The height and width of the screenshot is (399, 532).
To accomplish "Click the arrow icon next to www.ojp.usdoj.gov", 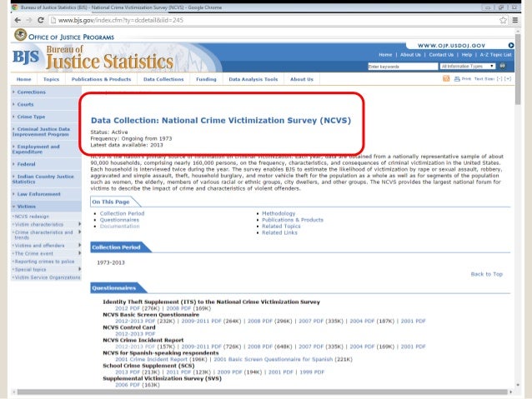I will coord(511,46).
